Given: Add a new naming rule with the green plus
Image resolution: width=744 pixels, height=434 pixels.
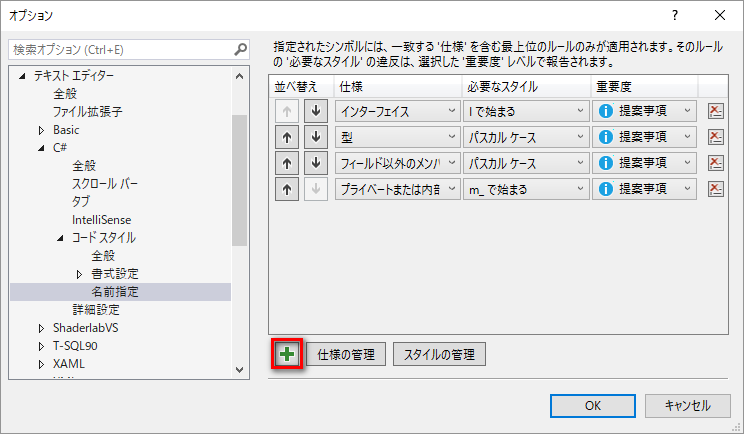Looking at the screenshot, I should tap(287, 354).
